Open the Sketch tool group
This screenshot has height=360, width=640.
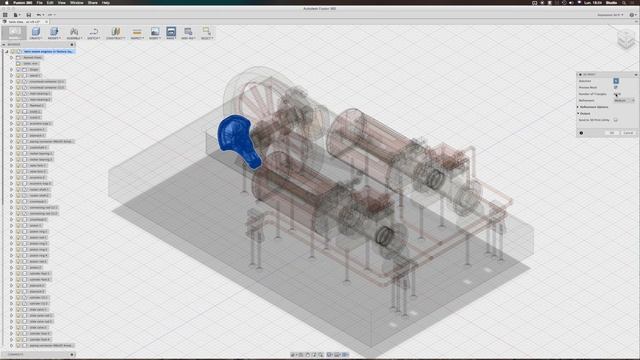pos(93,33)
